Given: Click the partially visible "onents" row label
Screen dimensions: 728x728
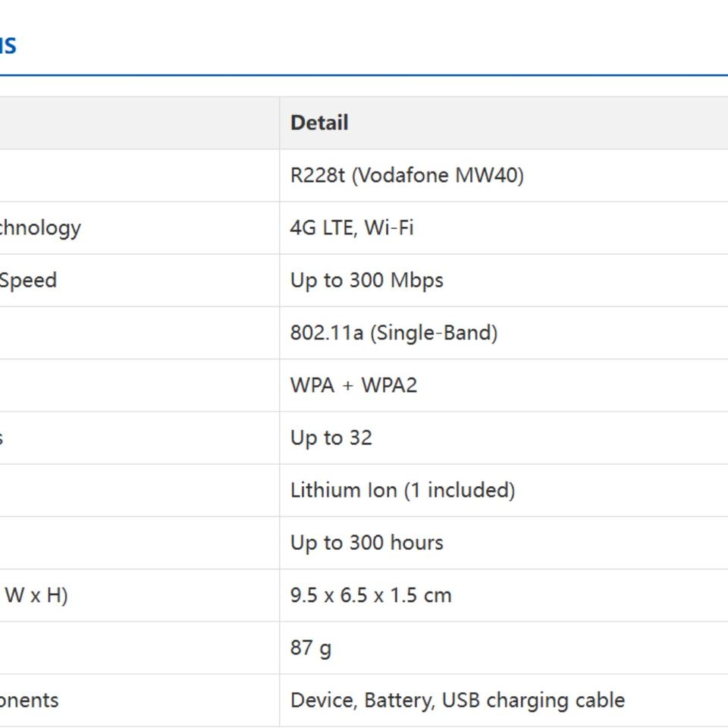Looking at the screenshot, I should [x=29, y=700].
